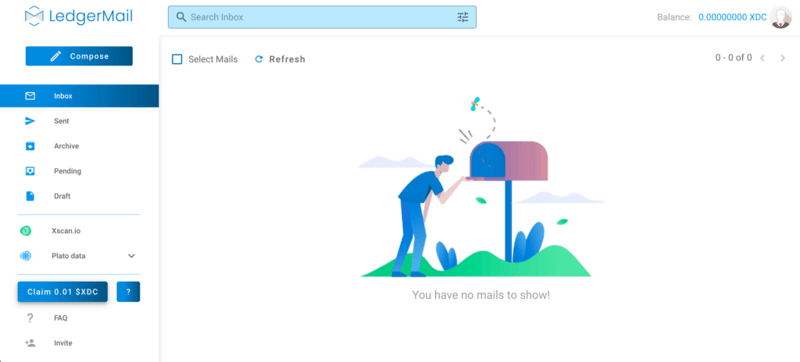
Task: Click the green Xscan.io icon
Action: (26, 231)
